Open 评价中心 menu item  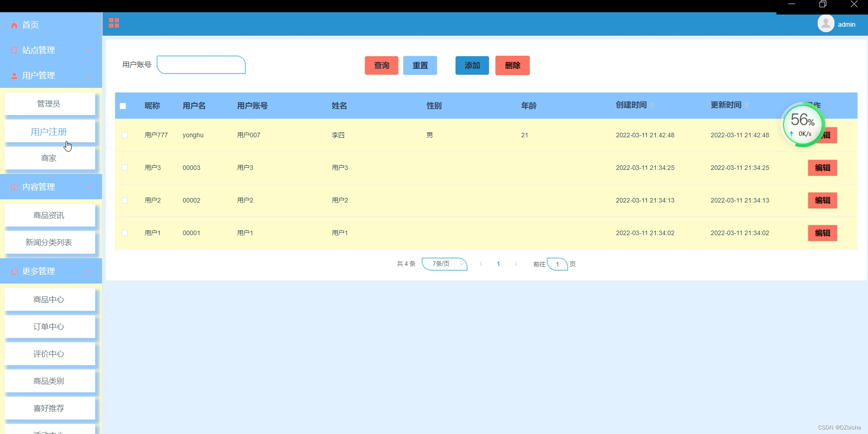[50, 354]
